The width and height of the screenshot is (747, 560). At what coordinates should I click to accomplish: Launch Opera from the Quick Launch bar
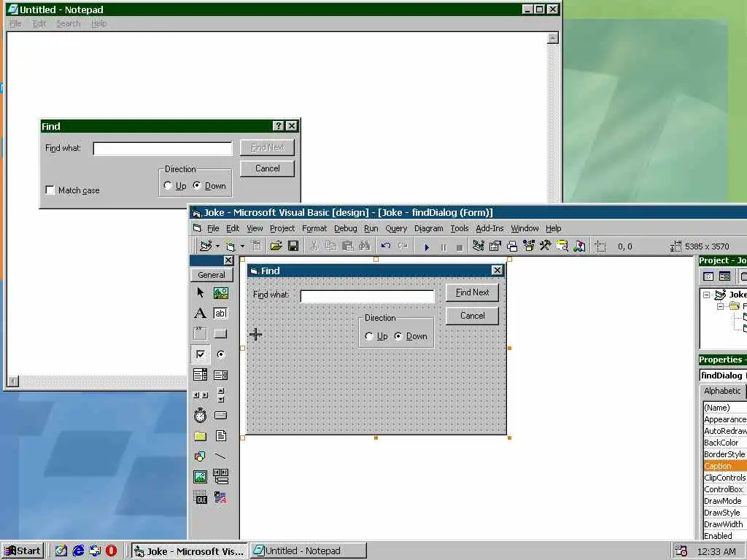[x=111, y=551]
